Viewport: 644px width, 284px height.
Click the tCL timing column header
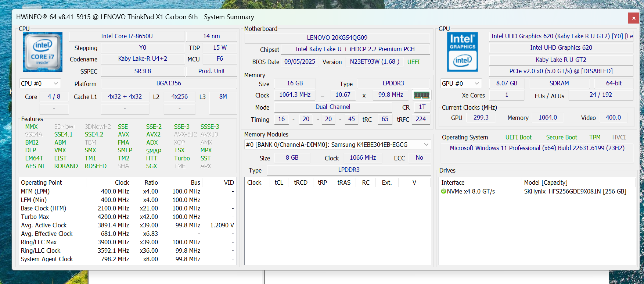[x=279, y=182]
